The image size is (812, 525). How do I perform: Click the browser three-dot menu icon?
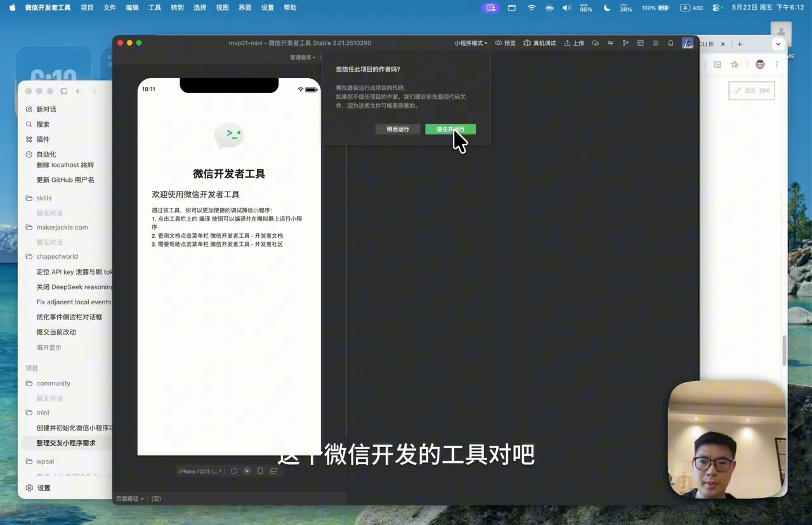(x=776, y=65)
